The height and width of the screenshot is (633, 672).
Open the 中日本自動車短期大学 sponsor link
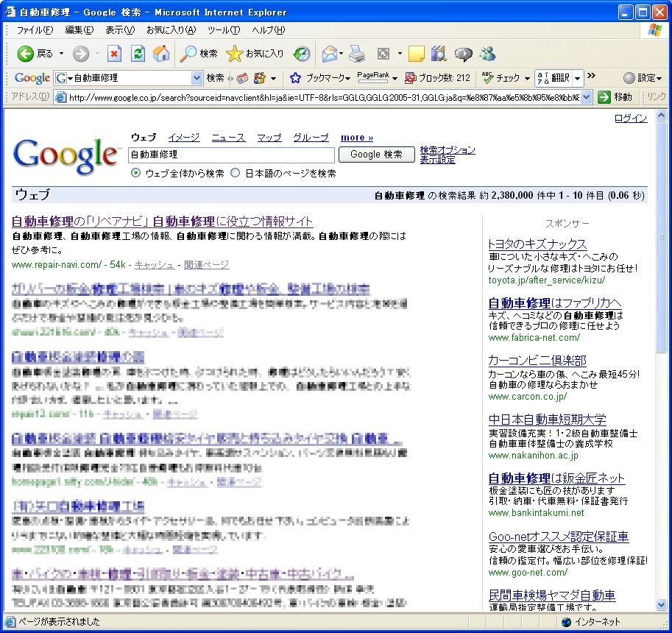[x=548, y=419]
